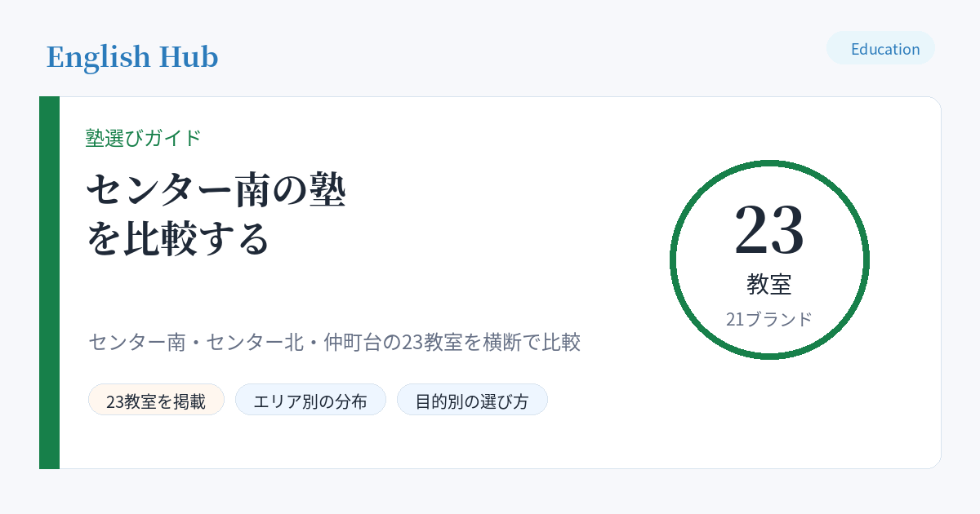
Task: Click the 教室 label under the 23
Action: (769, 284)
